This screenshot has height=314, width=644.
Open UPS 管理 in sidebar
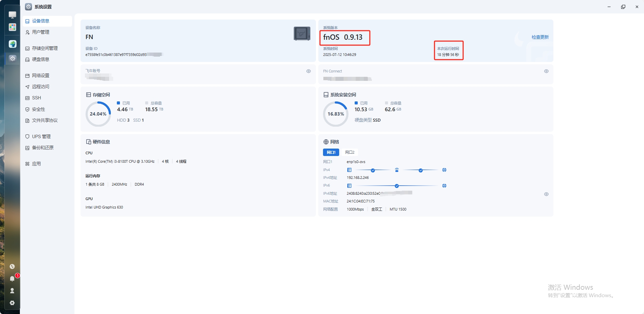(41, 136)
